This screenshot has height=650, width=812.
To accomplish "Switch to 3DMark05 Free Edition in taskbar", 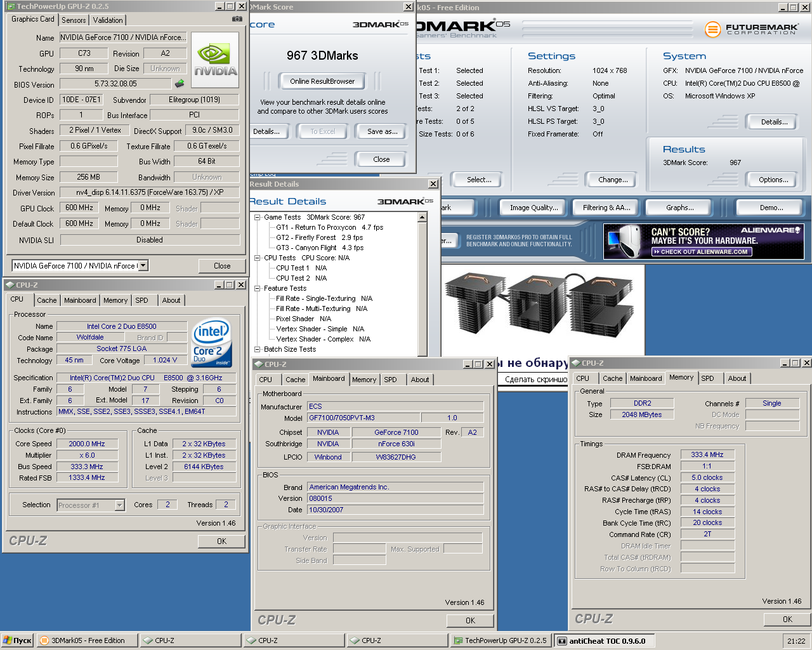I will [87, 640].
